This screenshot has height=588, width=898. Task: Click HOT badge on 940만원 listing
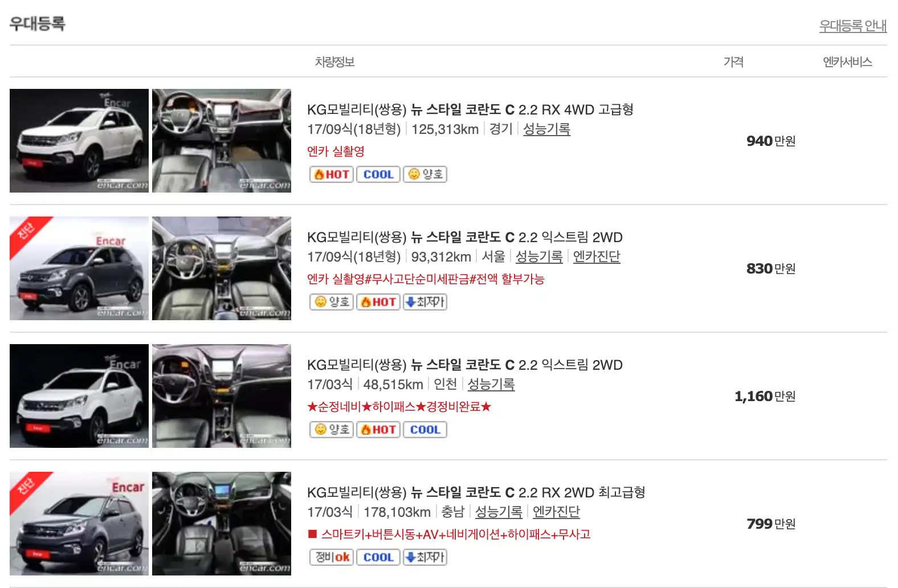tap(332, 174)
